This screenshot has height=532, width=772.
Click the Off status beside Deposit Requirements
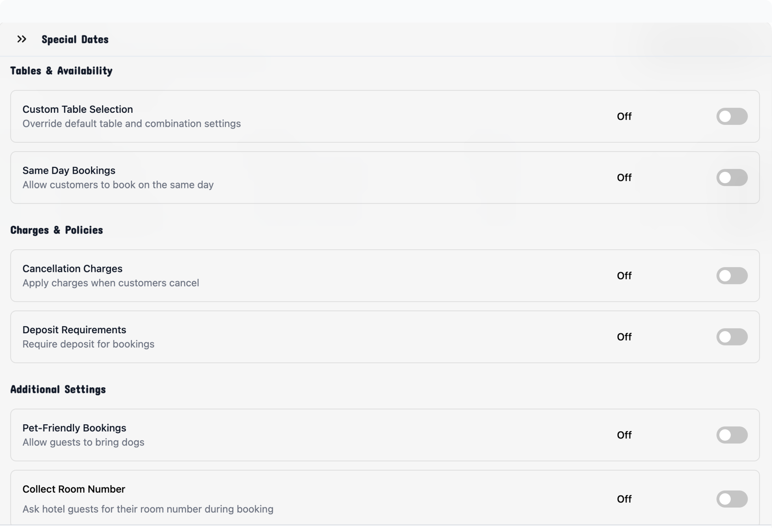tap(624, 337)
